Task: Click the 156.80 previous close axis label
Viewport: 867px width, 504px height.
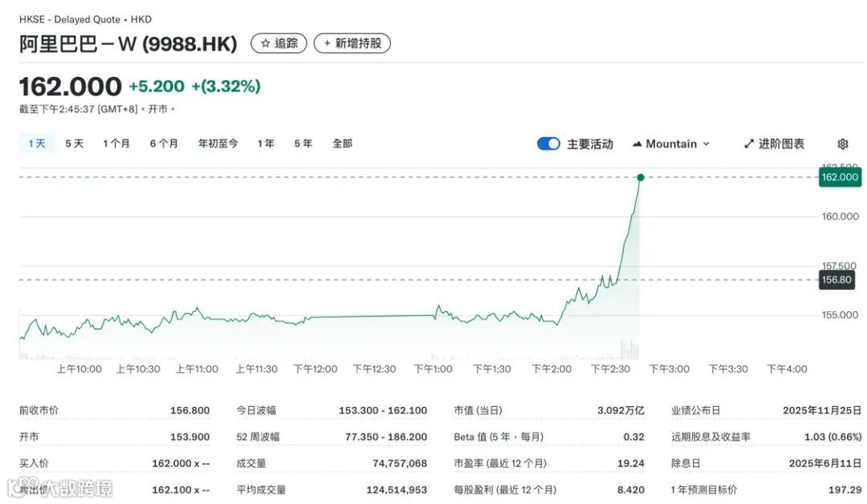Action: click(x=836, y=279)
